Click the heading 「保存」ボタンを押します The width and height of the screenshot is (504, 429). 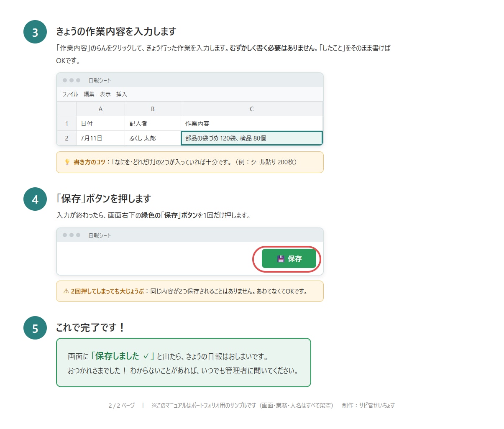103,199
